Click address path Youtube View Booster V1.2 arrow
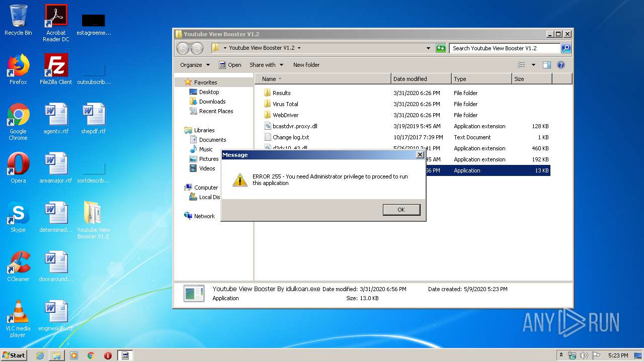644x362 pixels. 299,48
